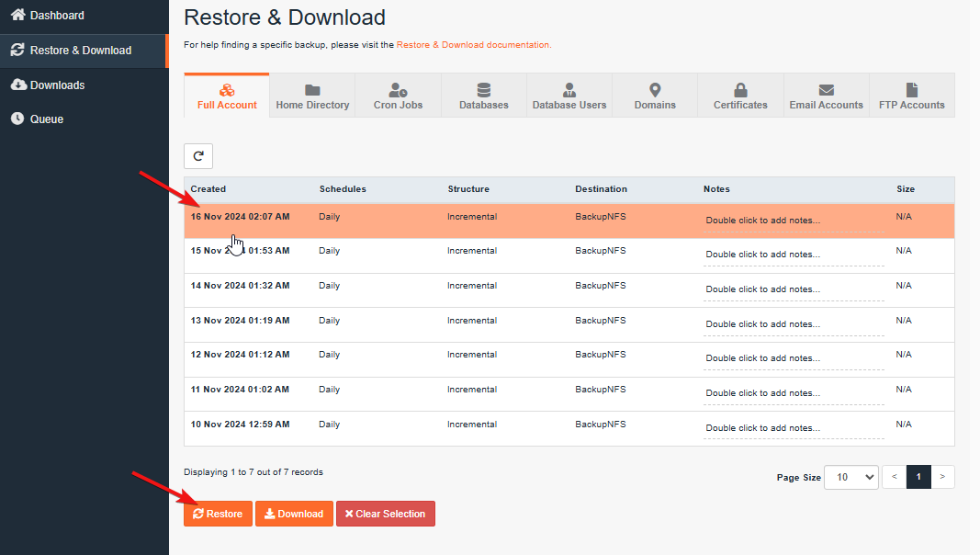Open the Certificates lock icon tab
This screenshot has height=555, width=980.
(x=740, y=90)
